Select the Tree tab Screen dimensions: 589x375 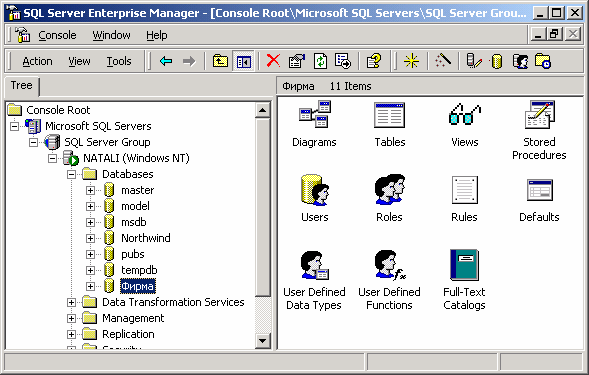(21, 86)
